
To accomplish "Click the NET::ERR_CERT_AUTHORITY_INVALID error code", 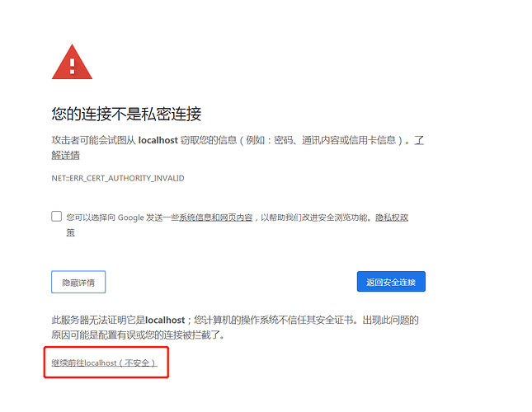I will point(118,178).
